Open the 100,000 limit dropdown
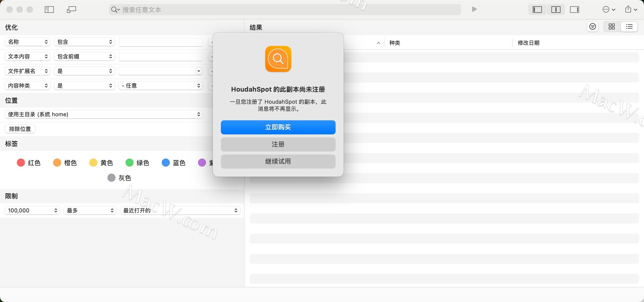Screen dimensions: 644x302 pyautogui.click(x=33, y=210)
